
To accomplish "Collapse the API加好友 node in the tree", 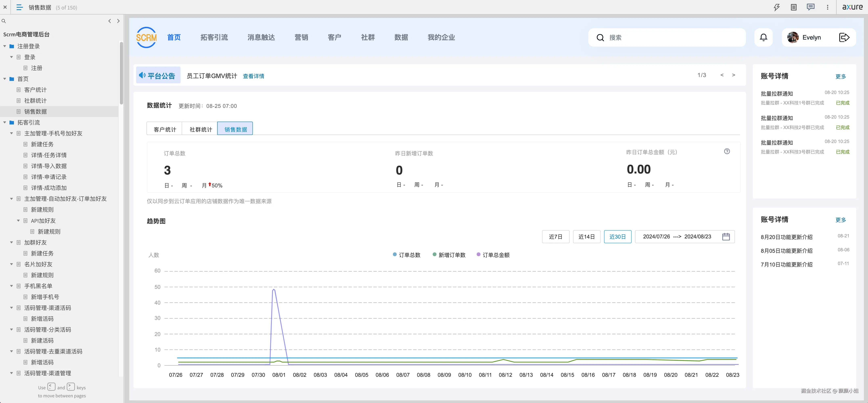I will click(18, 221).
